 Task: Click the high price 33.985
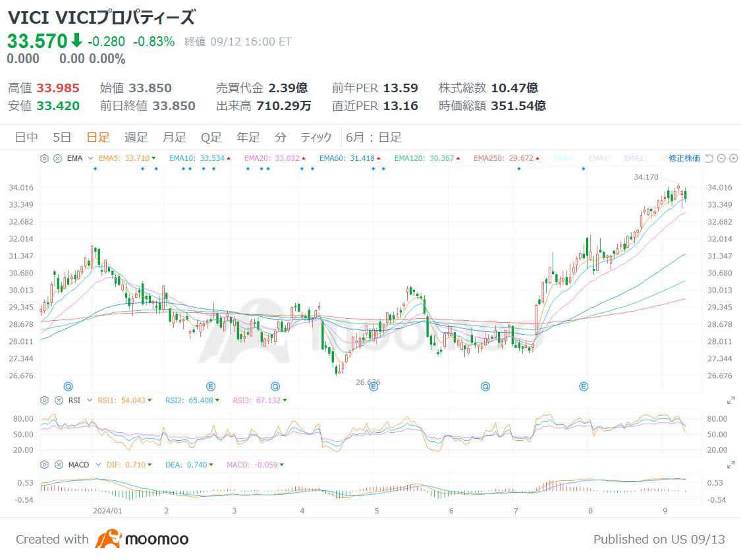58,88
